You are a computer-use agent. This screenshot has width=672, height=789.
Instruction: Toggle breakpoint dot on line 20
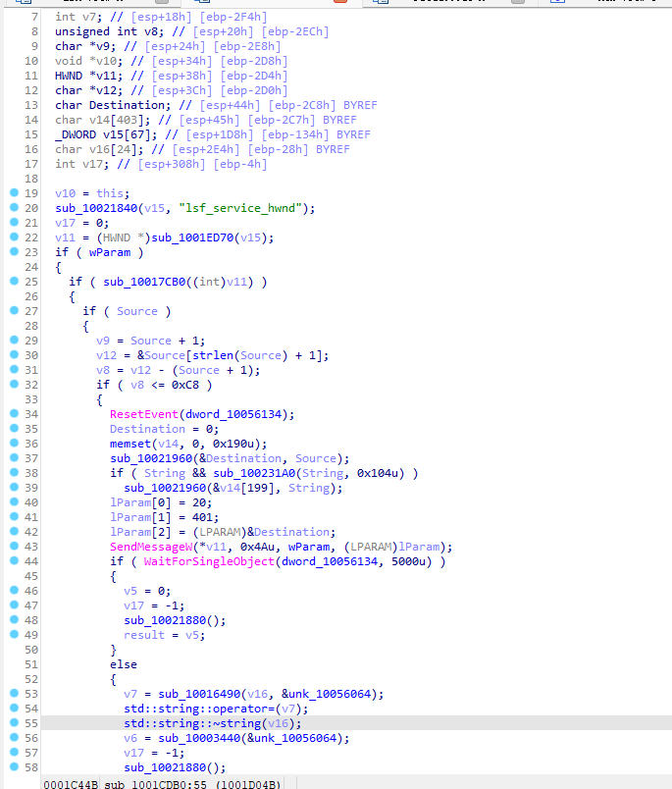coord(14,207)
